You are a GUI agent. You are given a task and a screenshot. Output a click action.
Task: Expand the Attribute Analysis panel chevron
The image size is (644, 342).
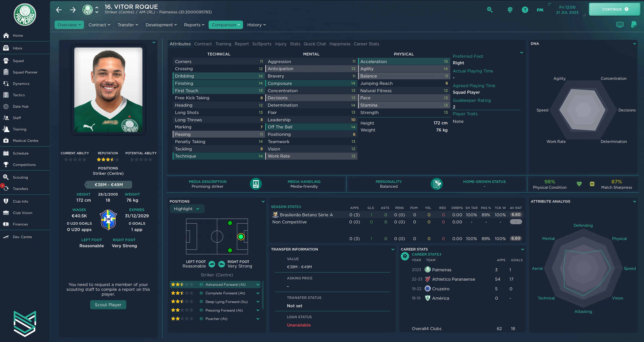click(634, 201)
